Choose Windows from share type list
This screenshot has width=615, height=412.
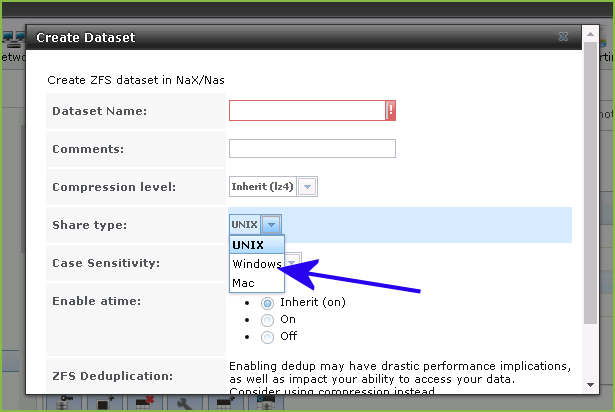pyautogui.click(x=257, y=264)
